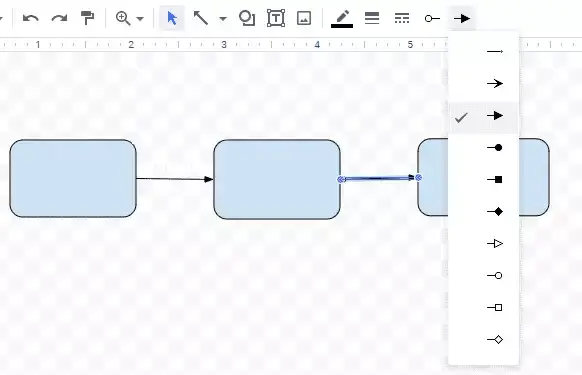
Task: Select the Text box tool
Action: [x=276, y=18]
